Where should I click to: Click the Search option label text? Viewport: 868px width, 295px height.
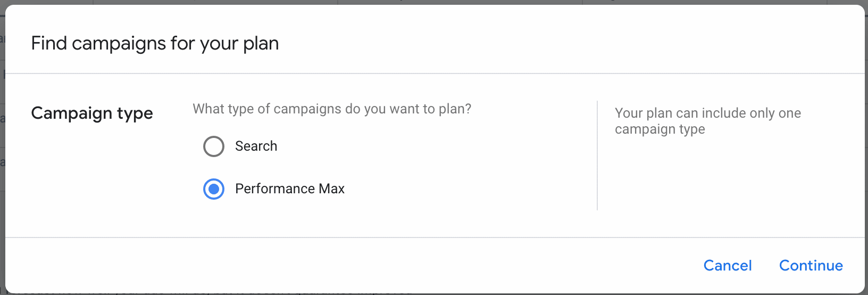point(256,146)
